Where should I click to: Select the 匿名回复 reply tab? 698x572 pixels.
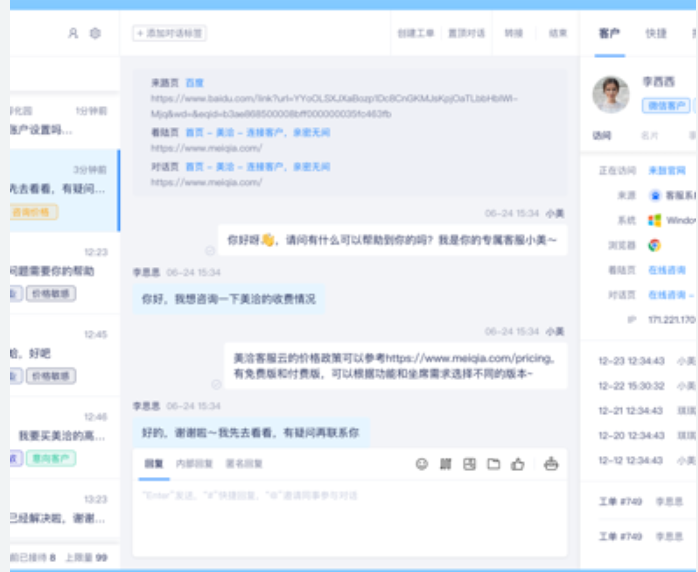pyautogui.click(x=244, y=464)
